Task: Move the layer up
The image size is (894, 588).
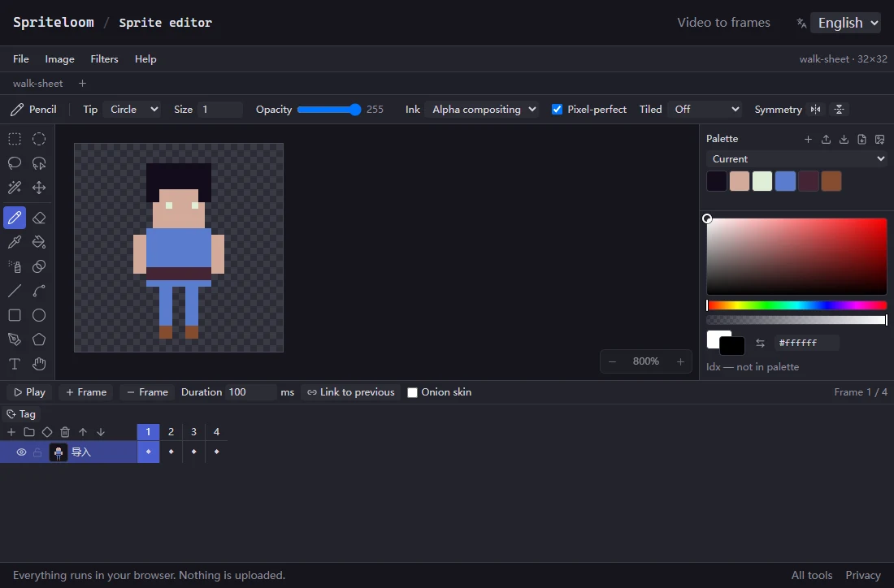Action: coord(83,432)
